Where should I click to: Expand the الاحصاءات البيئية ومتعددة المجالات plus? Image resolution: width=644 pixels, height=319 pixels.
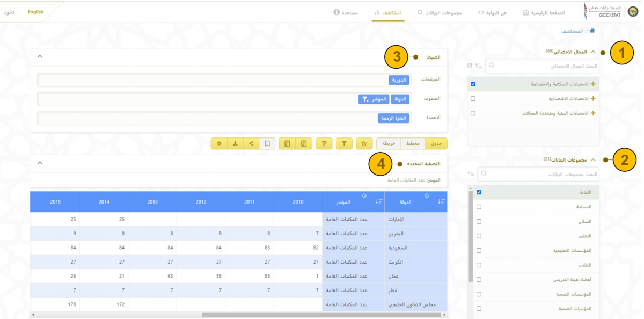[593, 113]
